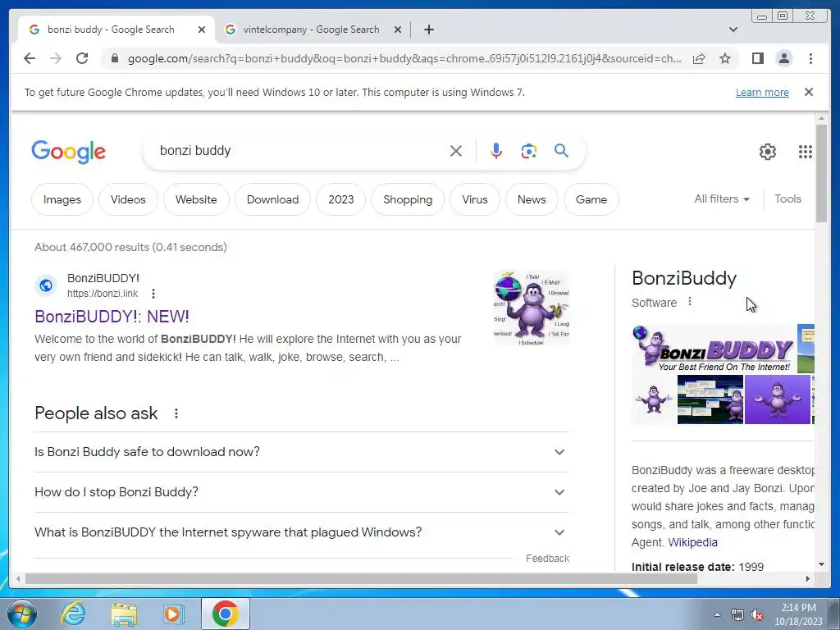Screen dimensions: 840x630
Task: Select the Game filter chip
Action: [591, 199]
